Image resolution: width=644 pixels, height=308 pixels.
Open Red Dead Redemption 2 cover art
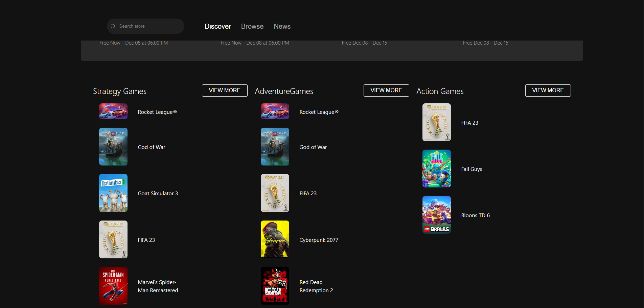(x=275, y=286)
